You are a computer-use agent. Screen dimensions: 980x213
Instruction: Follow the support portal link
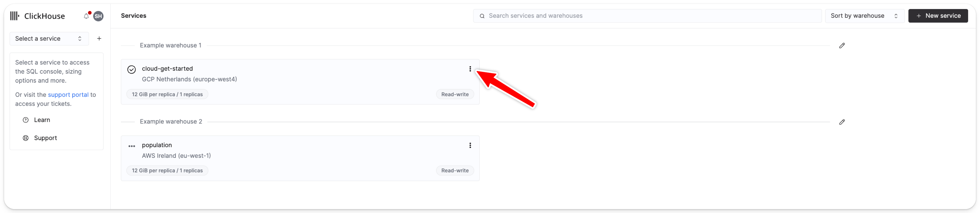(x=68, y=95)
